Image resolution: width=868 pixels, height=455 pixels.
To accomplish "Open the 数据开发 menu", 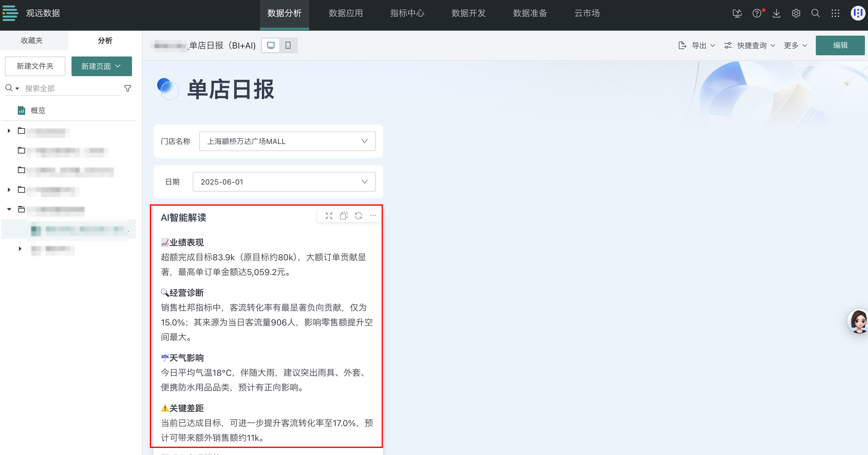I will 468,13.
